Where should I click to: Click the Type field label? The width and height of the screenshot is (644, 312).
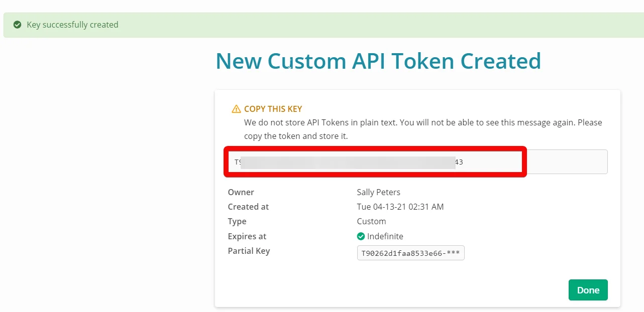[x=237, y=221]
